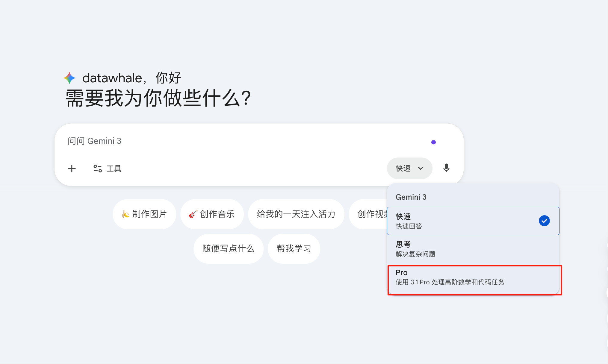The width and height of the screenshot is (608, 364).
Task: Click the purple status dot in the input box
Action: tap(433, 142)
